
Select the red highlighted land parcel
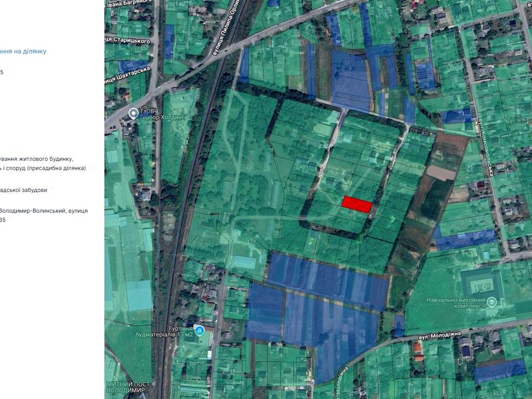(x=356, y=204)
